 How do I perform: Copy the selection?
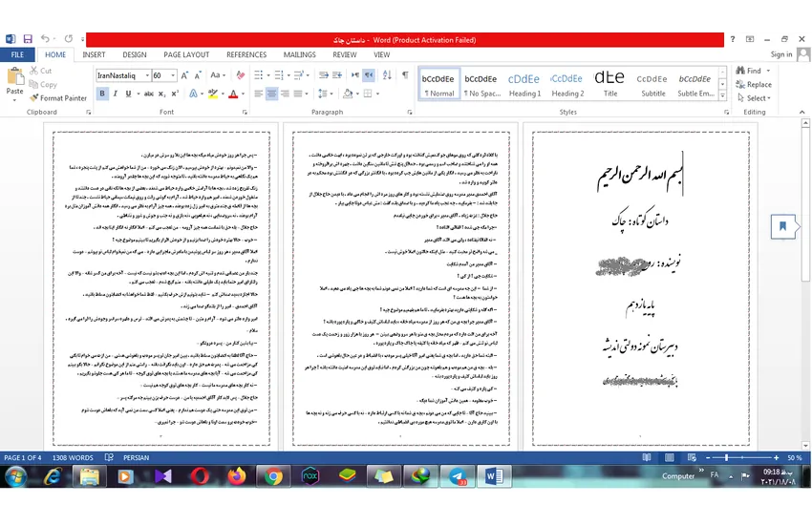click(x=43, y=84)
